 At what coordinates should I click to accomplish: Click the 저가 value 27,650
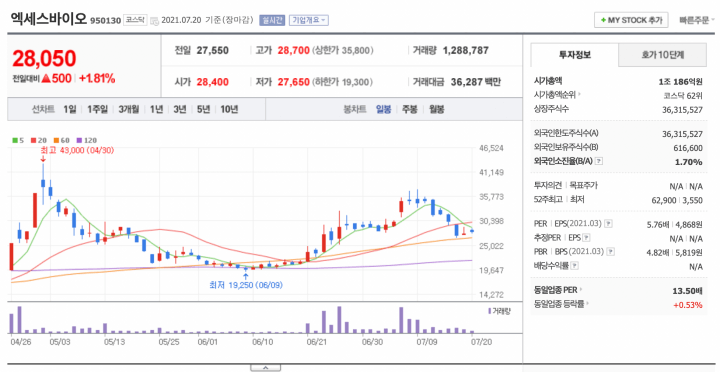(x=293, y=82)
